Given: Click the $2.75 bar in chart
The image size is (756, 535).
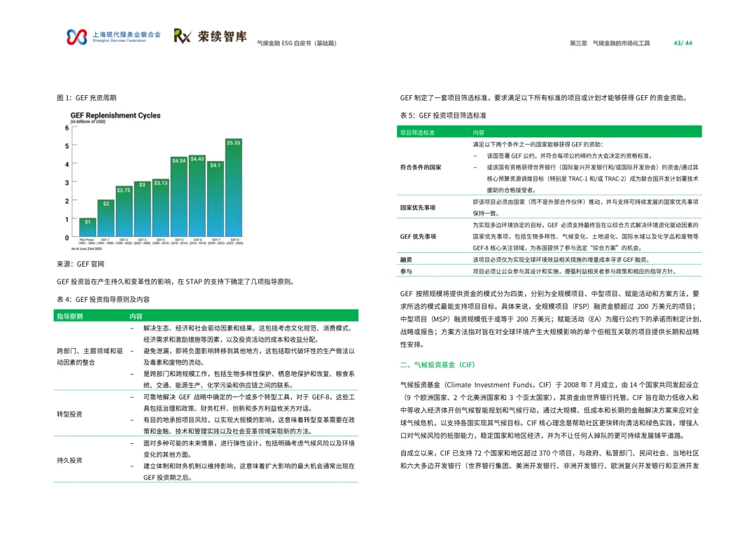Looking at the screenshot, I should 123,211.
